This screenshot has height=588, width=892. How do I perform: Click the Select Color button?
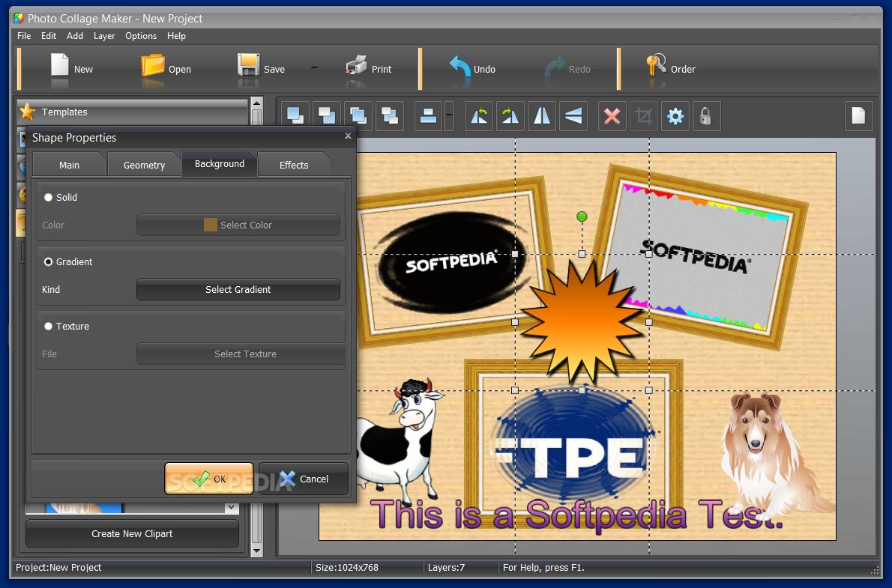[x=238, y=225]
